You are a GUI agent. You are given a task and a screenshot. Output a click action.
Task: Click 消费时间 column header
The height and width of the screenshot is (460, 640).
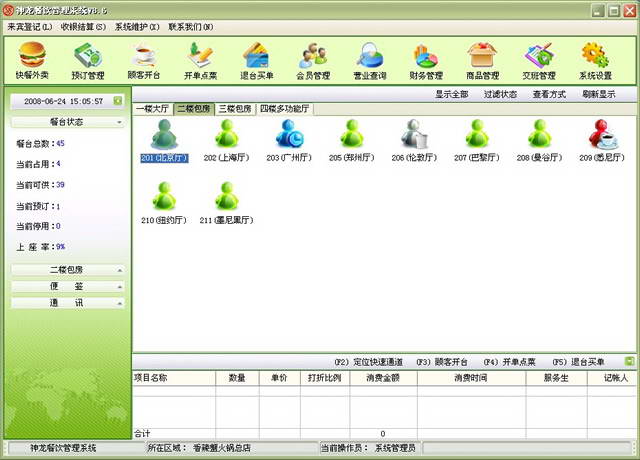(471, 378)
